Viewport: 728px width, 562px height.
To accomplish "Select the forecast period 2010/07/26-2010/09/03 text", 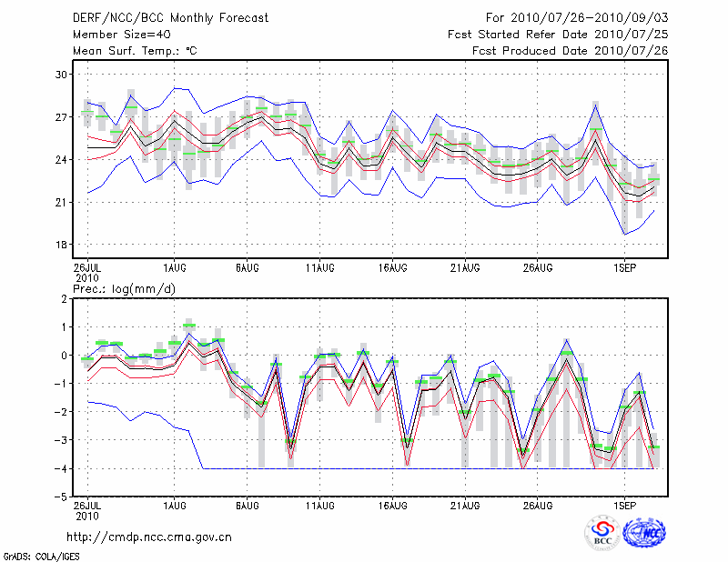I will click(577, 18).
